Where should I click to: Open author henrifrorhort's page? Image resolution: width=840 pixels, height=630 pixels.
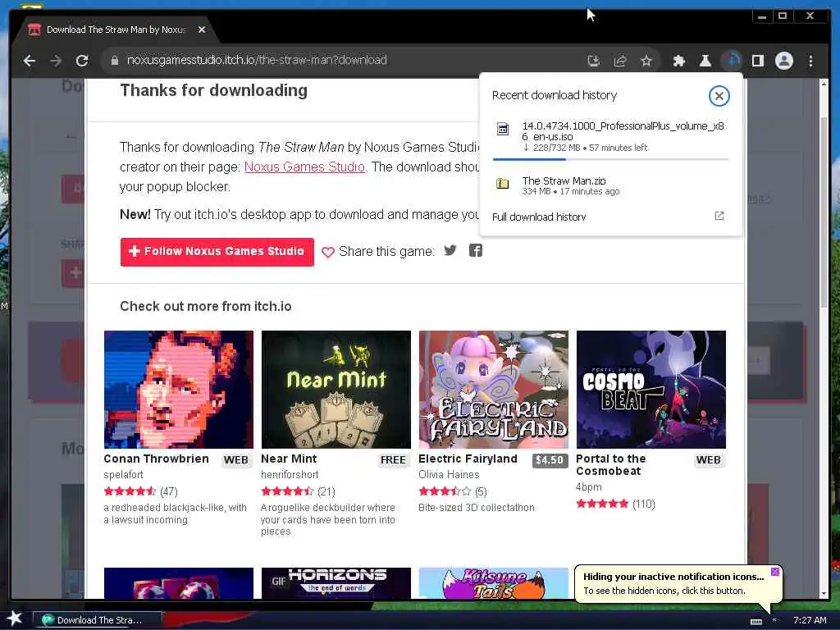point(290,475)
